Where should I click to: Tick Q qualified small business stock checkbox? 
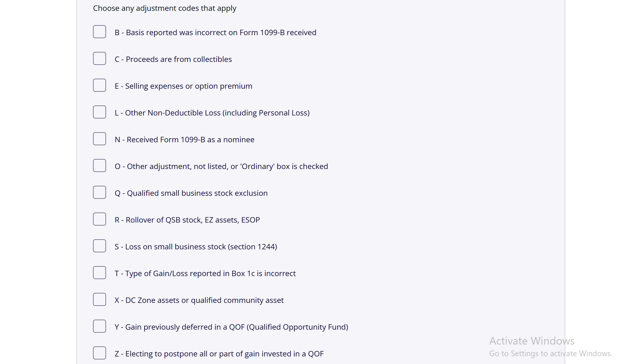(x=99, y=193)
